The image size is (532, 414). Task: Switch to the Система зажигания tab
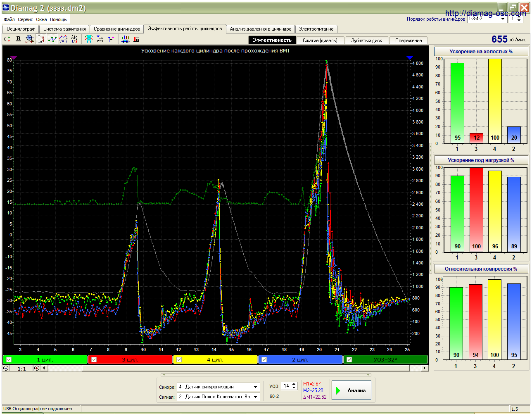pyautogui.click(x=64, y=29)
